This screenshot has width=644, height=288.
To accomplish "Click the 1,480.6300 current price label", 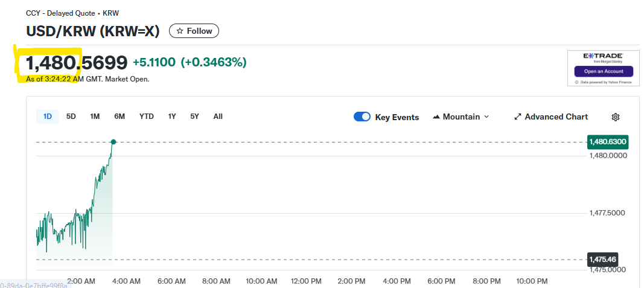I will tap(608, 142).
